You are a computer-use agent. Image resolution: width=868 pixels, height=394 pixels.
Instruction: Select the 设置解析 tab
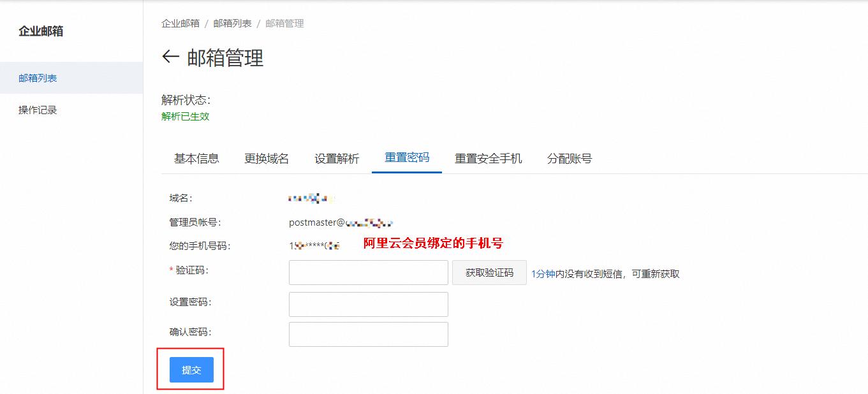click(337, 159)
